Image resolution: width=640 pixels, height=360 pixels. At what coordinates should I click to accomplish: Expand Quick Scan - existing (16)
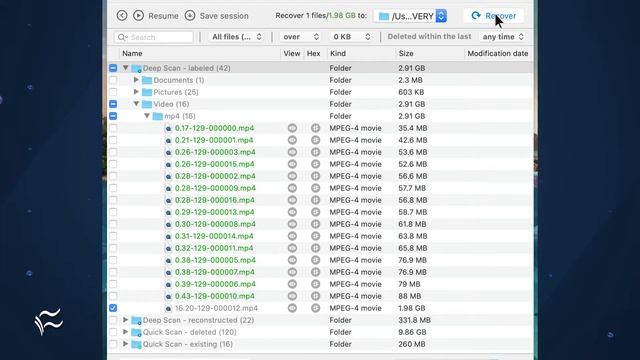[126, 344]
